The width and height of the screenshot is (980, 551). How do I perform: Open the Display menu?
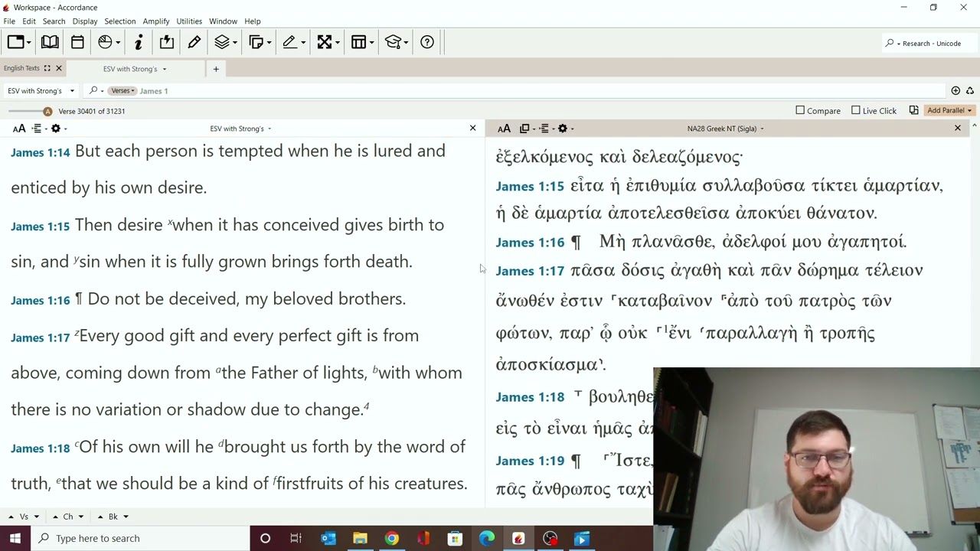[x=85, y=21]
